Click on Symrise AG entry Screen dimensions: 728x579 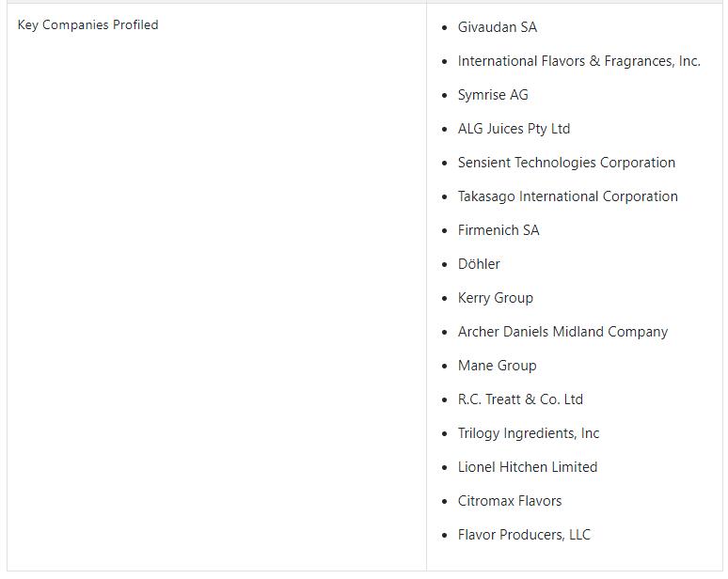coord(493,95)
